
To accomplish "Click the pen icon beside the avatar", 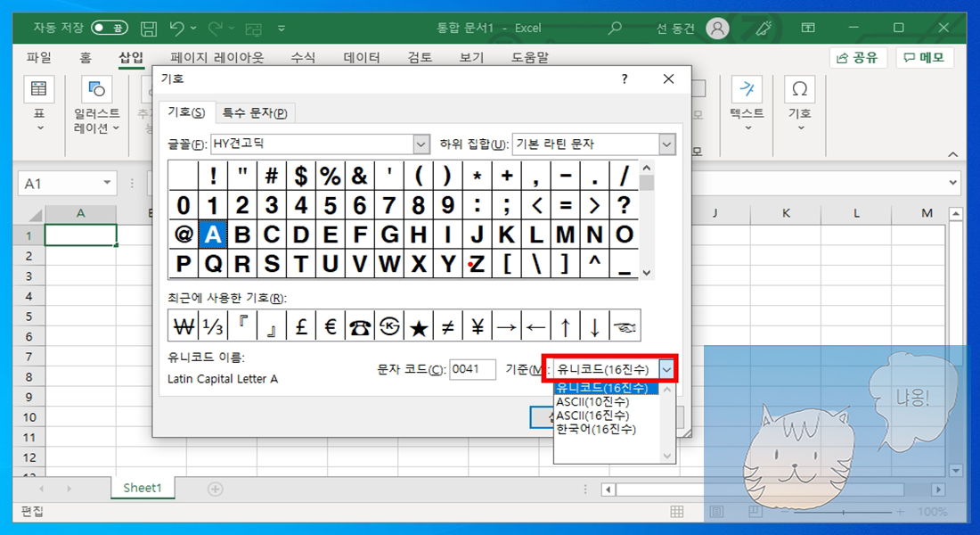I will pos(764,29).
